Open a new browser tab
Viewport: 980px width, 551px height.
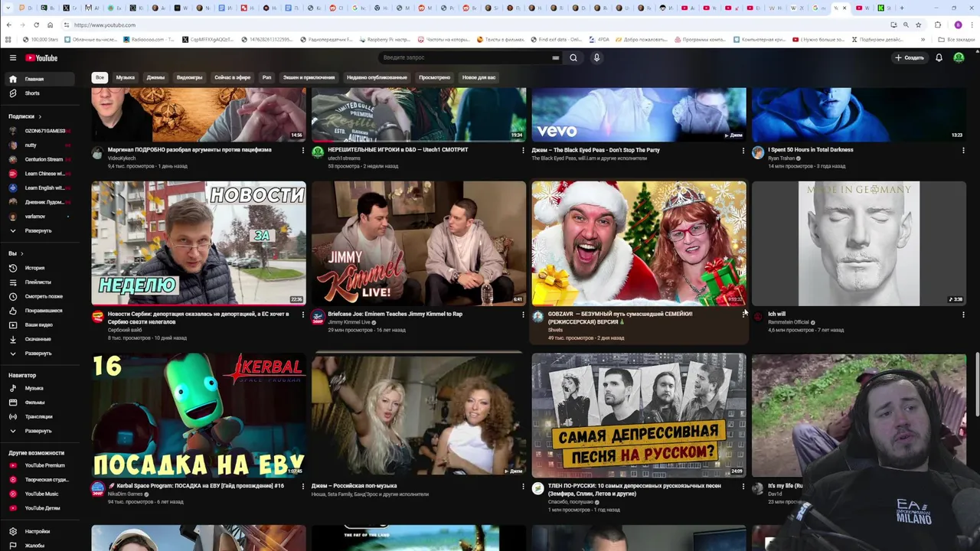902,8
